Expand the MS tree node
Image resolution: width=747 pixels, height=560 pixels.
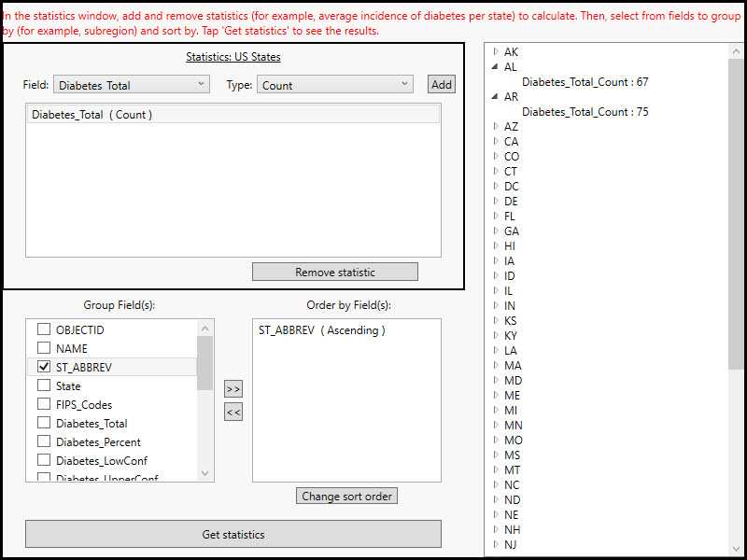tap(496, 455)
